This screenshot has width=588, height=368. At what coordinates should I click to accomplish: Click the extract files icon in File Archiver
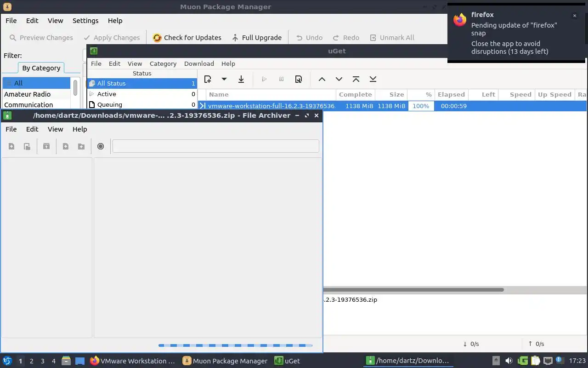click(46, 146)
